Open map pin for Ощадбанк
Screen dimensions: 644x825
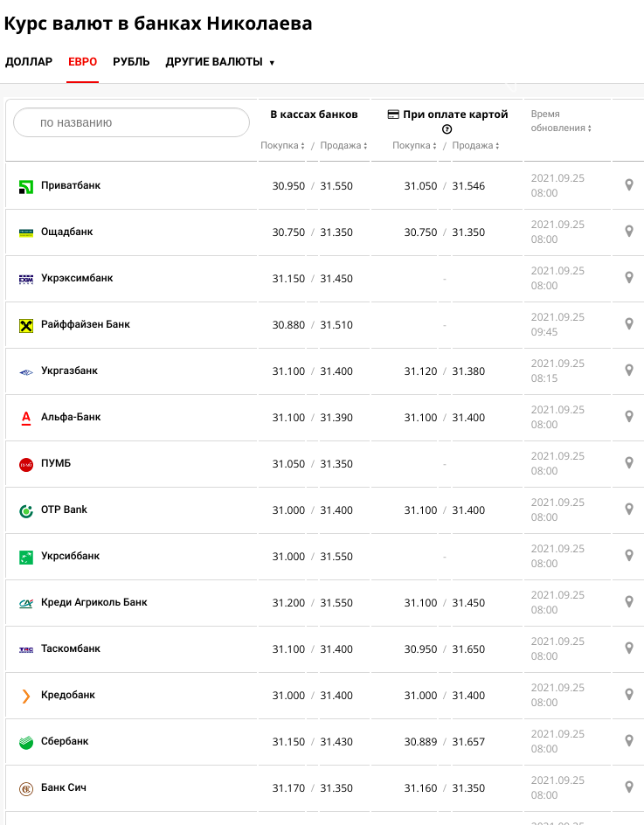coord(629,231)
